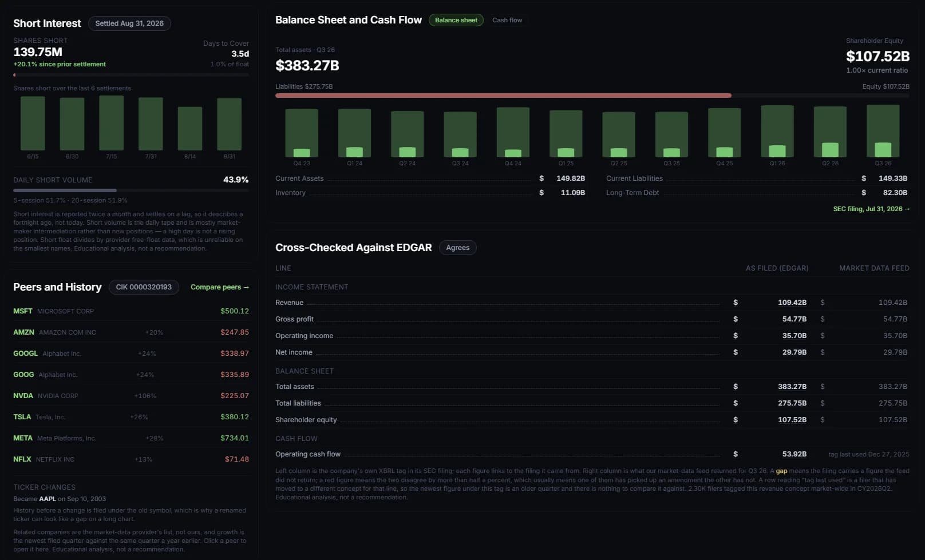Click the Agrees status badge
The width and height of the screenshot is (925, 560).
[457, 248]
